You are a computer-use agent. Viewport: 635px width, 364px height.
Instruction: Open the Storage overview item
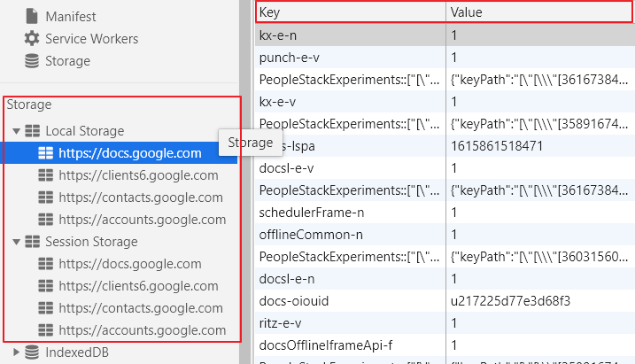(67, 61)
